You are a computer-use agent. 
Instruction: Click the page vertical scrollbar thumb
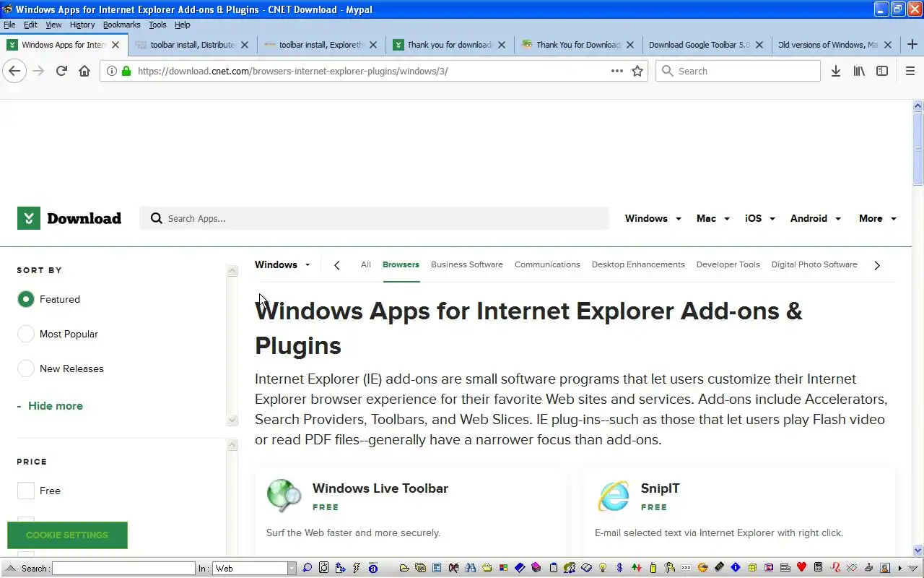918,148
